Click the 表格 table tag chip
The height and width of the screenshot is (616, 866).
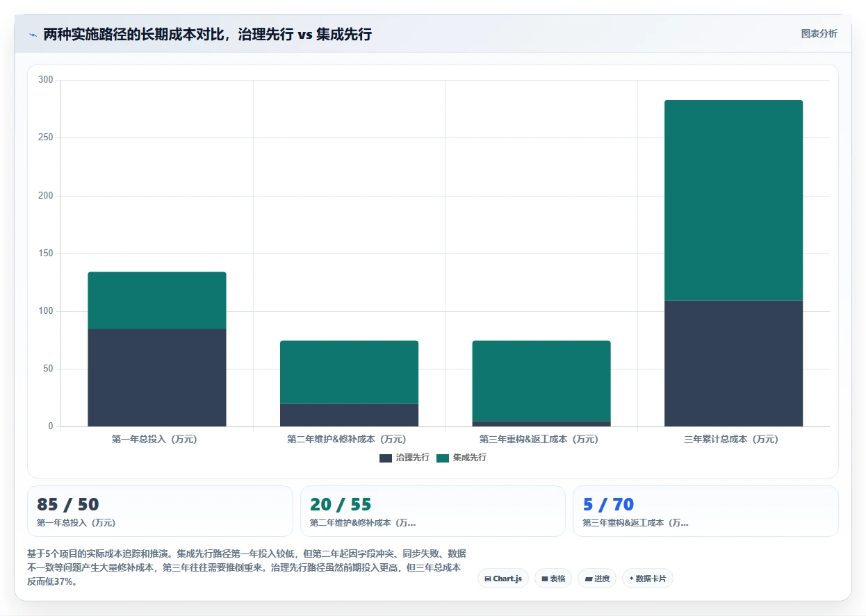553,578
